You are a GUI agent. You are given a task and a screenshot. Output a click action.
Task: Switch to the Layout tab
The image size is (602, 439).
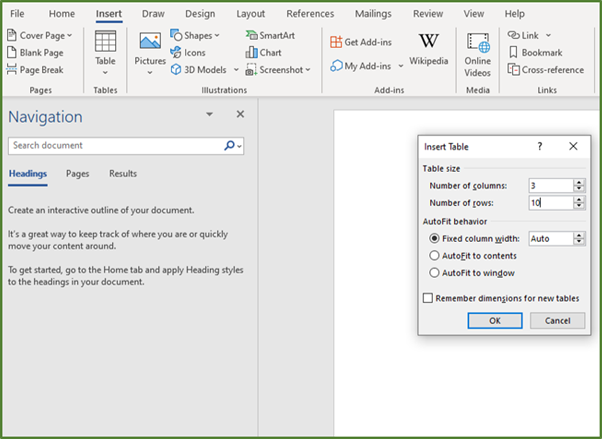click(x=250, y=14)
